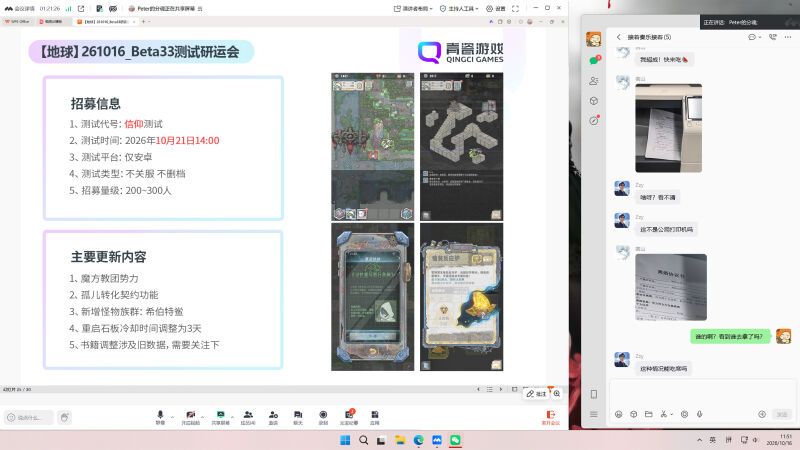Go back with the chat header arrow
The height and width of the screenshot is (450, 800).
pyautogui.click(x=618, y=37)
